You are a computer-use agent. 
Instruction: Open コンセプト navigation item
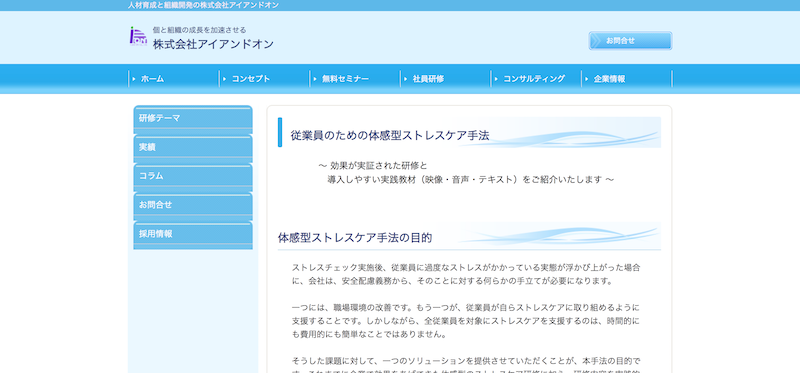click(x=251, y=79)
